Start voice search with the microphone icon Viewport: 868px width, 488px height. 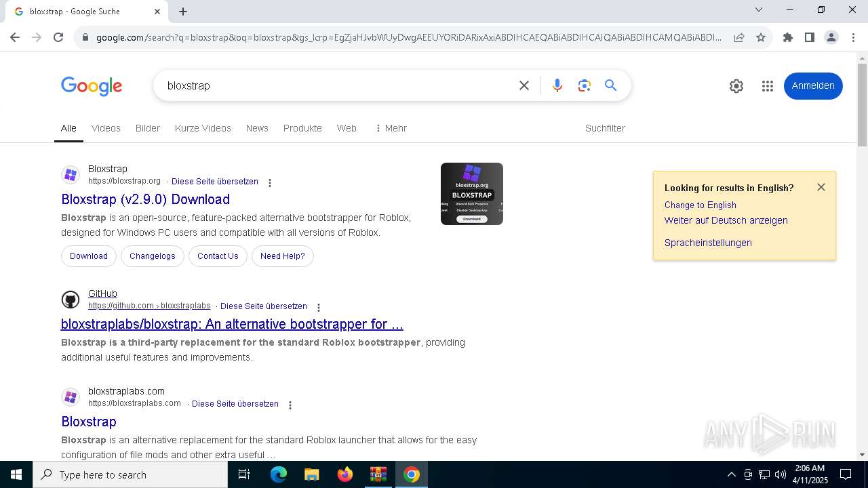click(557, 85)
